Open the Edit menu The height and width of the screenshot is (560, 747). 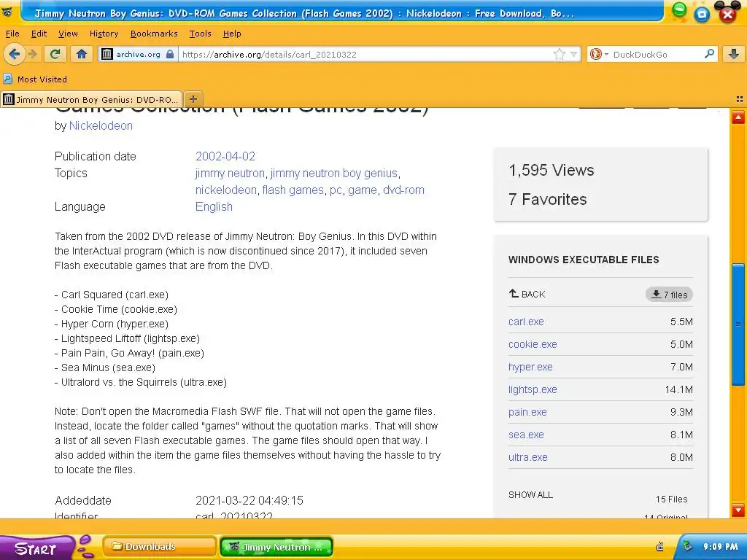39,34
